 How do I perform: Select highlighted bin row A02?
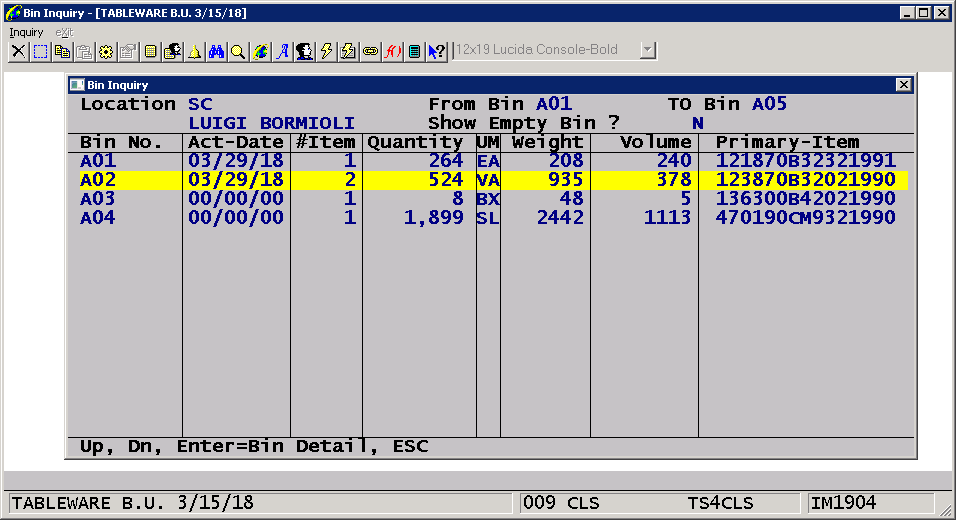point(494,180)
